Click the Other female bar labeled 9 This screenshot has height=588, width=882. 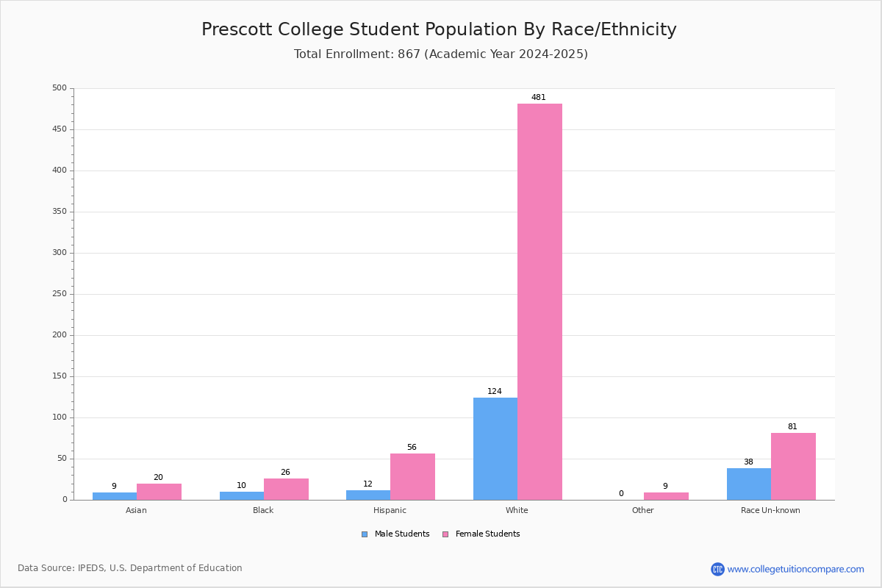[666, 496]
